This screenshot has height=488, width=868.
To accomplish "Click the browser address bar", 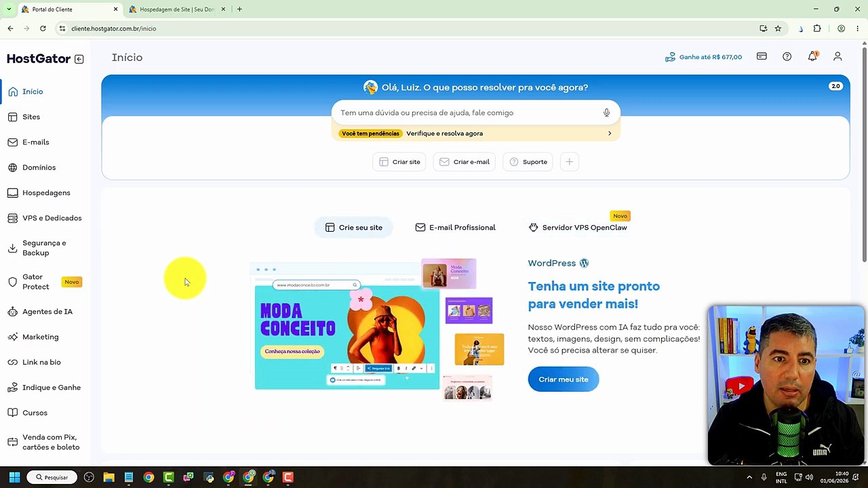I will (x=407, y=28).
